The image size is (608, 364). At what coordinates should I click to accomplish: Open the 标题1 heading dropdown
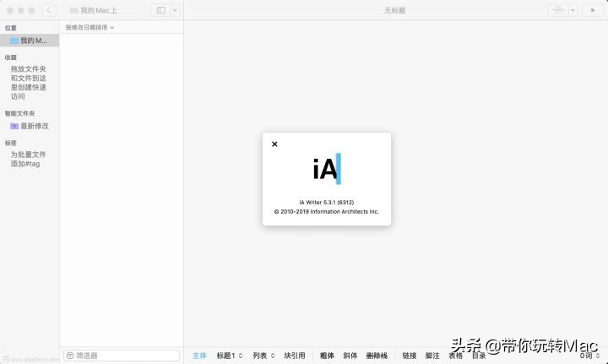pyautogui.click(x=230, y=356)
